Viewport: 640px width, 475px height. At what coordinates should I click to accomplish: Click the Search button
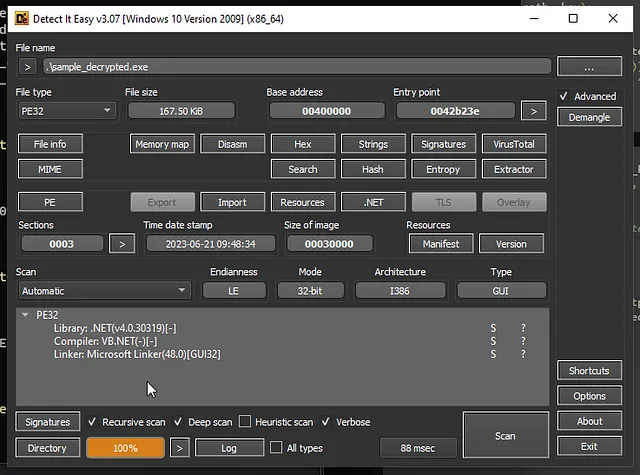click(303, 169)
